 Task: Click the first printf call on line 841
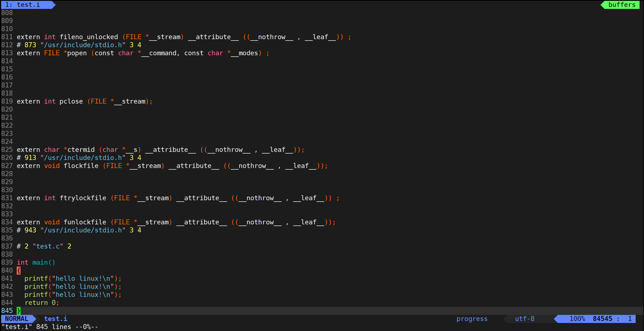(x=36, y=279)
